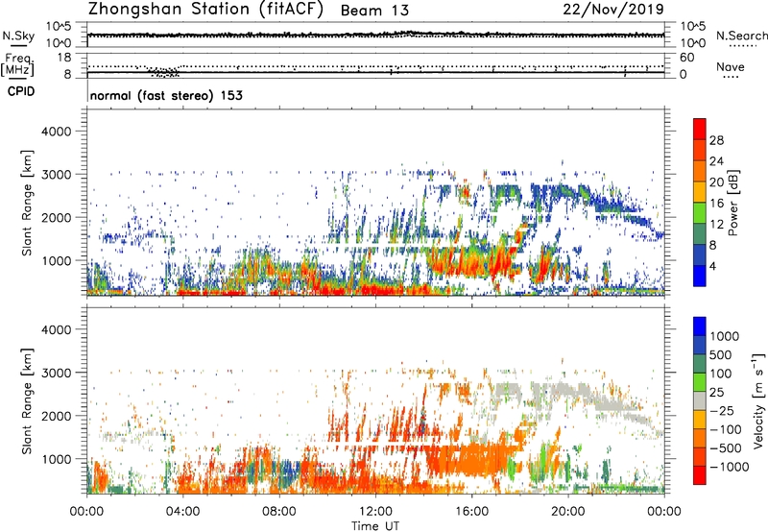Viewport: 768px width, 532px height.
Task: Click the red bottom of velocity colorbar
Action: click(700, 475)
